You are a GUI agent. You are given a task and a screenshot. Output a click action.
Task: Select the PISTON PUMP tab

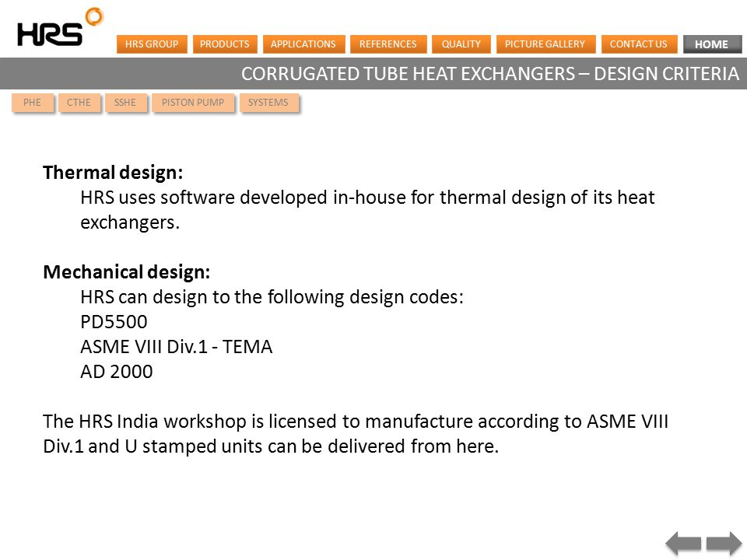[x=193, y=103]
